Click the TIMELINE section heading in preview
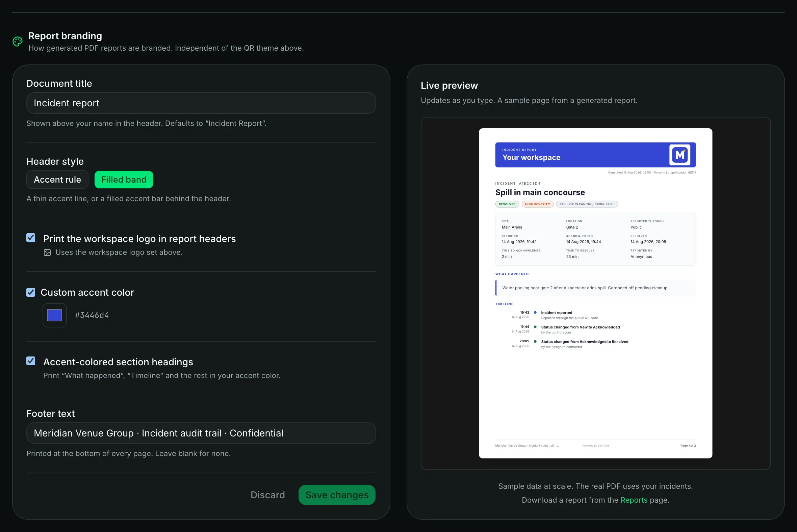797x532 pixels. (x=504, y=304)
